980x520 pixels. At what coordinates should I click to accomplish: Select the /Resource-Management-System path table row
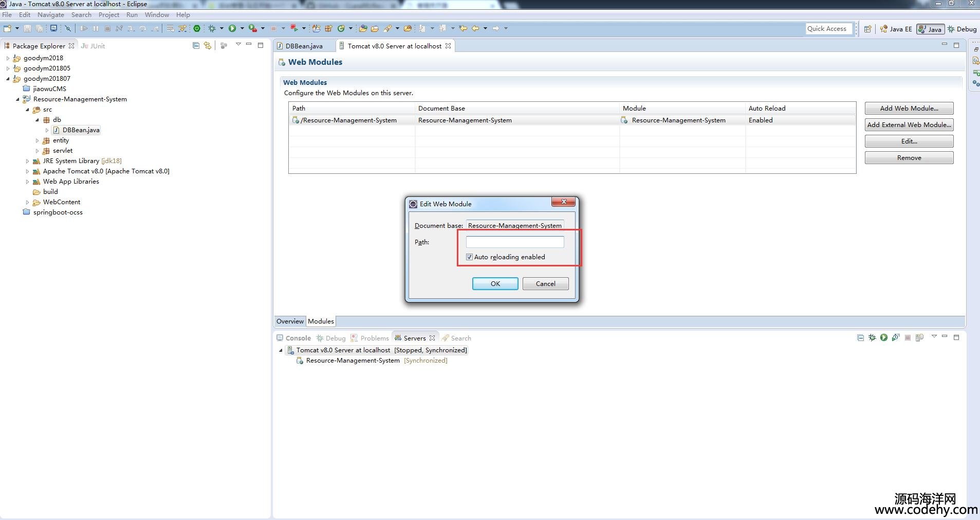tap(572, 120)
